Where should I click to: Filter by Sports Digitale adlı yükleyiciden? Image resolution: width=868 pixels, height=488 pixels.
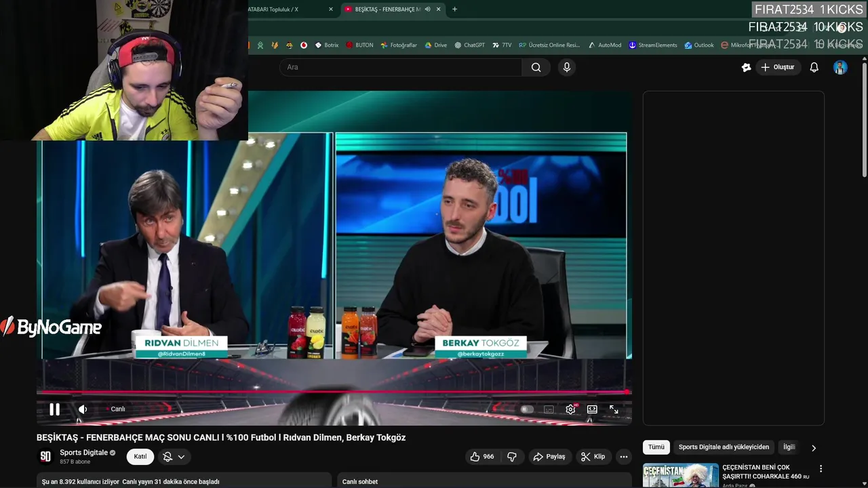[724, 447]
